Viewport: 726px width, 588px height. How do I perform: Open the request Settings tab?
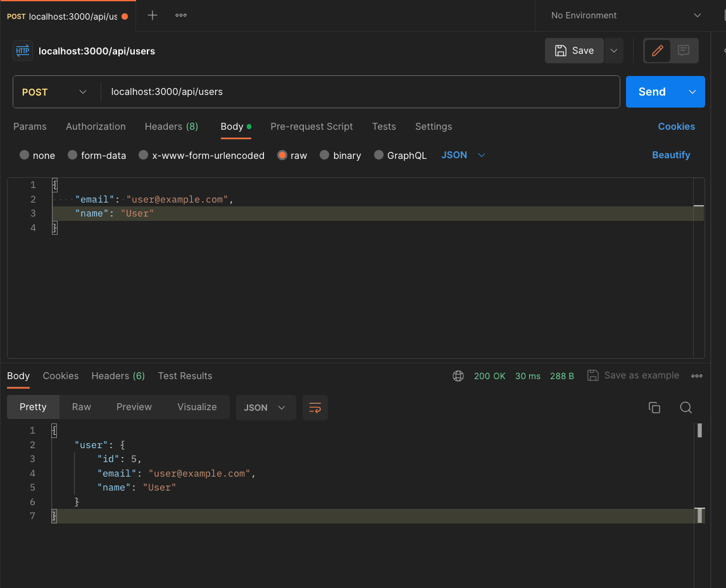pos(434,127)
